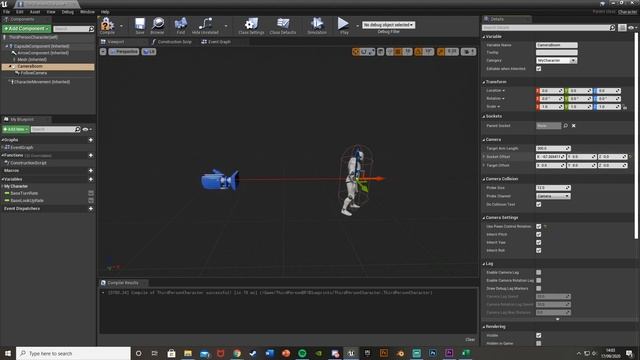Open the File menu

[x=6, y=12]
